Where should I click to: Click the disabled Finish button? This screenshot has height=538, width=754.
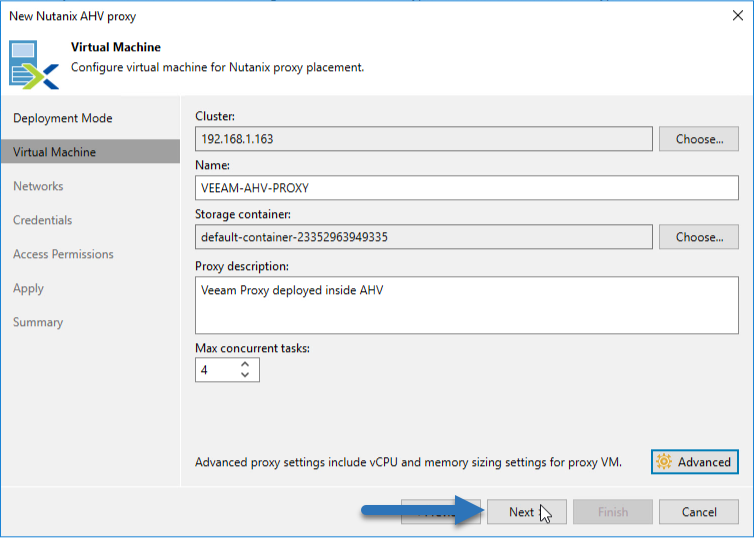tap(613, 512)
